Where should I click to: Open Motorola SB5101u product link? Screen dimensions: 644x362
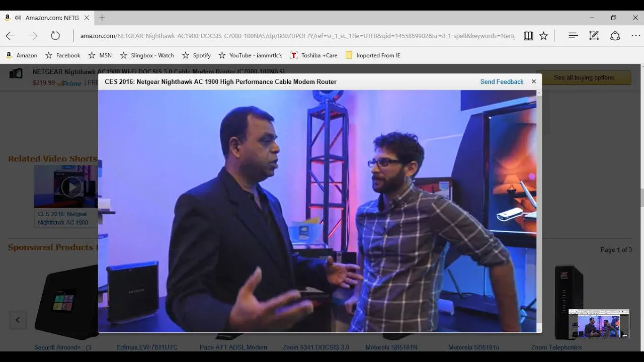click(474, 347)
